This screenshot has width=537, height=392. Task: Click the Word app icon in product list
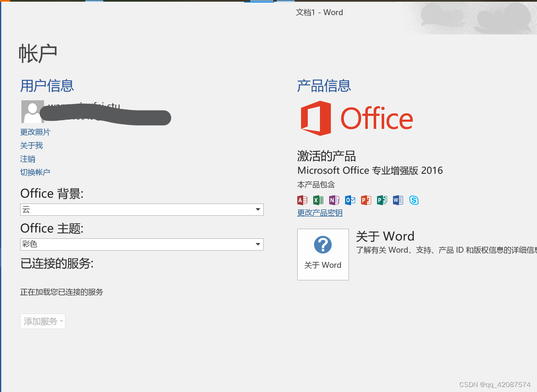(x=398, y=200)
